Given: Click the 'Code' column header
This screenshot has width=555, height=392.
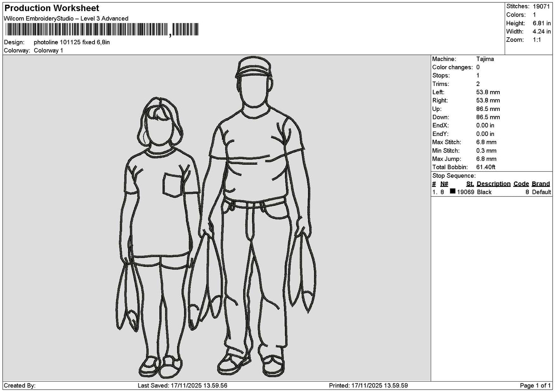Looking at the screenshot, I should pyautogui.click(x=521, y=184).
